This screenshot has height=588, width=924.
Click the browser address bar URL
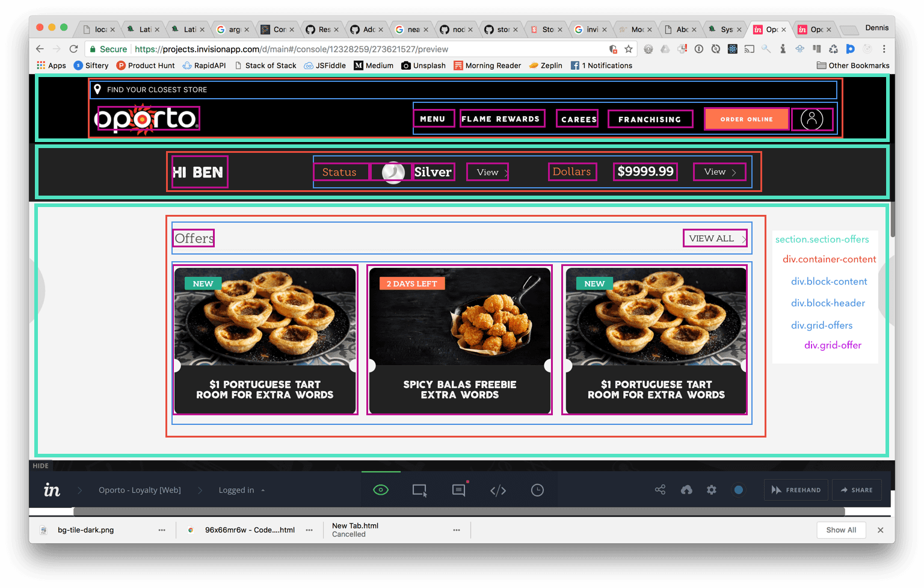pyautogui.click(x=292, y=49)
